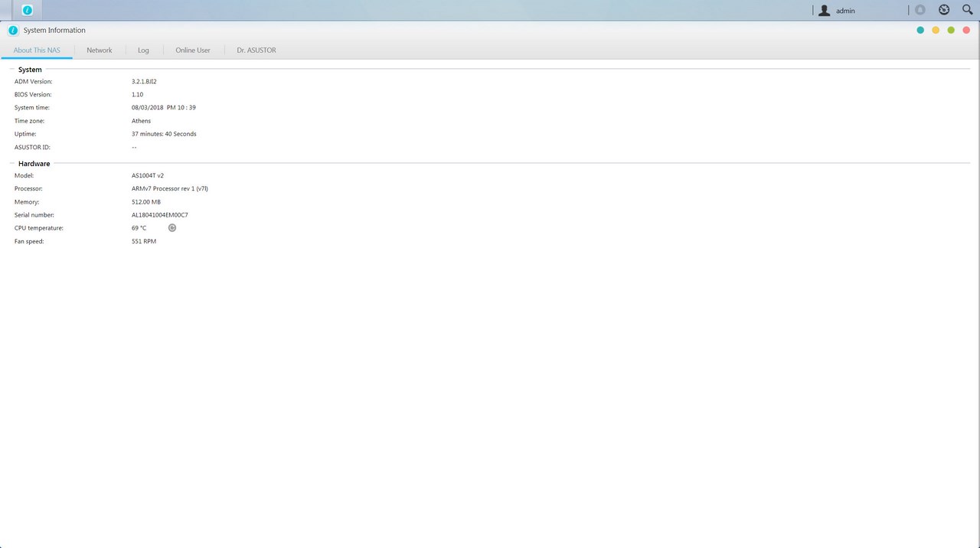
Task: Click the ASUSTOR ID label
Action: pos(32,147)
